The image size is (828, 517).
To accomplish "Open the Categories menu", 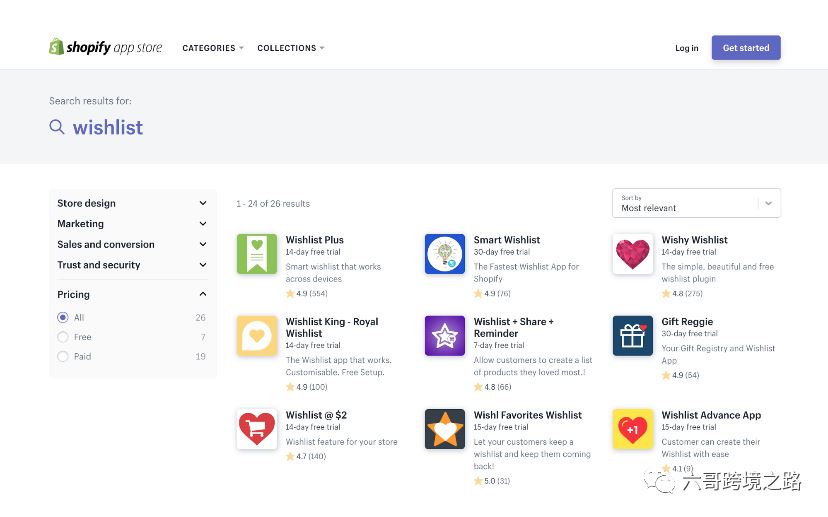I will point(212,48).
